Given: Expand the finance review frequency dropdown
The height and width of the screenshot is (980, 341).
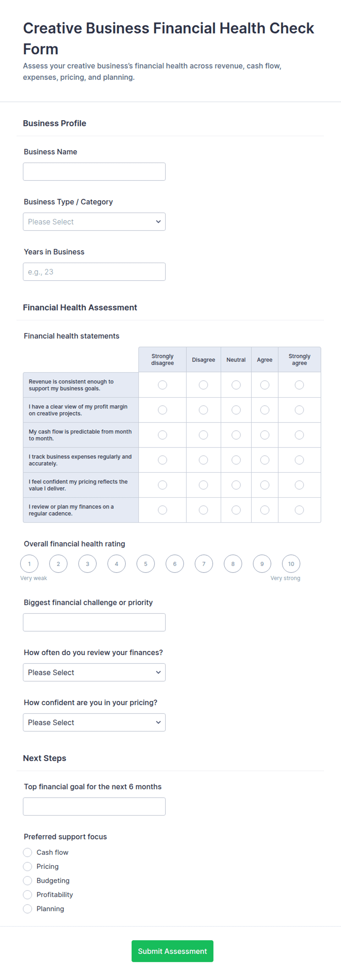Looking at the screenshot, I should click(94, 672).
